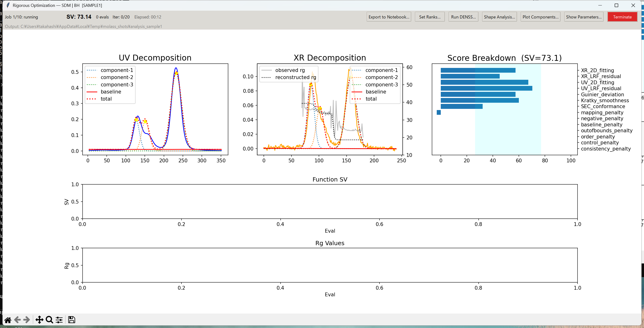This screenshot has height=328, width=644.
Task: Save the figure with disk icon
Action: pyautogui.click(x=71, y=320)
